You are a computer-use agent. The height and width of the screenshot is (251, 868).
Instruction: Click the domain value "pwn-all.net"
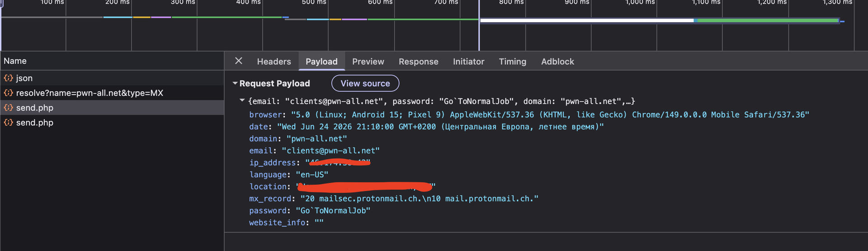point(316,139)
